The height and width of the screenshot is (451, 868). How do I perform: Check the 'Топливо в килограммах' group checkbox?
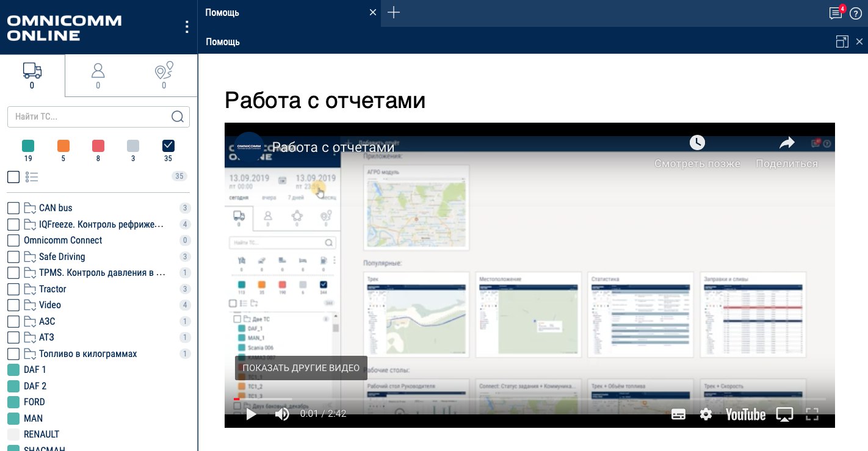point(13,354)
